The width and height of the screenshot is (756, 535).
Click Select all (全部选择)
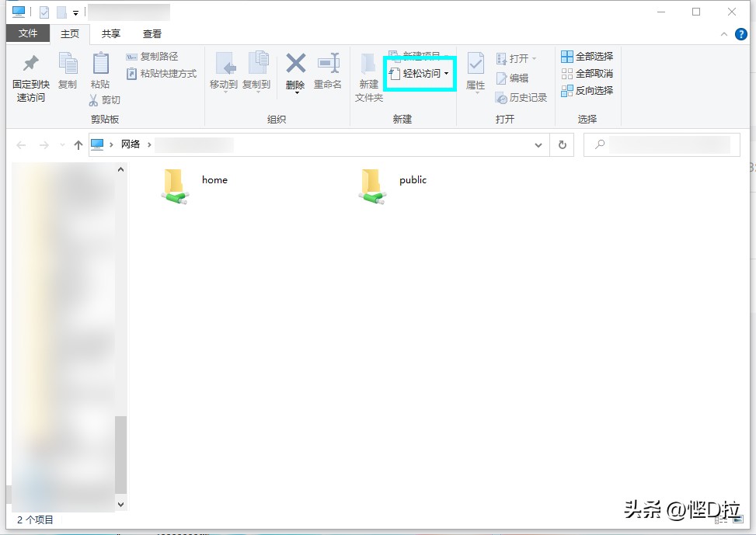coord(587,57)
